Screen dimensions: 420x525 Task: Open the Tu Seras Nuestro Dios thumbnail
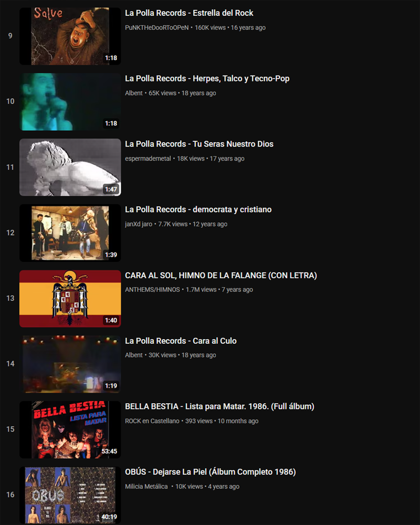(70, 167)
